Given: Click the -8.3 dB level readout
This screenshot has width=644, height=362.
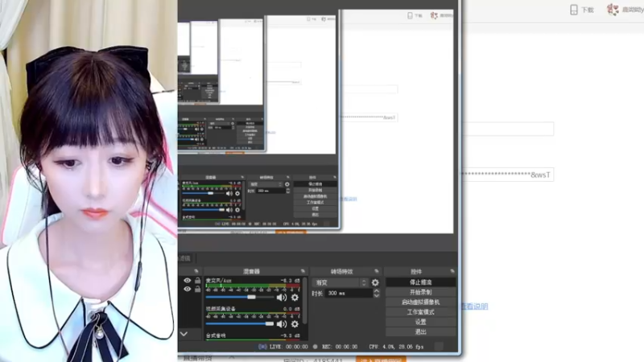Looking at the screenshot, I should [290, 281].
